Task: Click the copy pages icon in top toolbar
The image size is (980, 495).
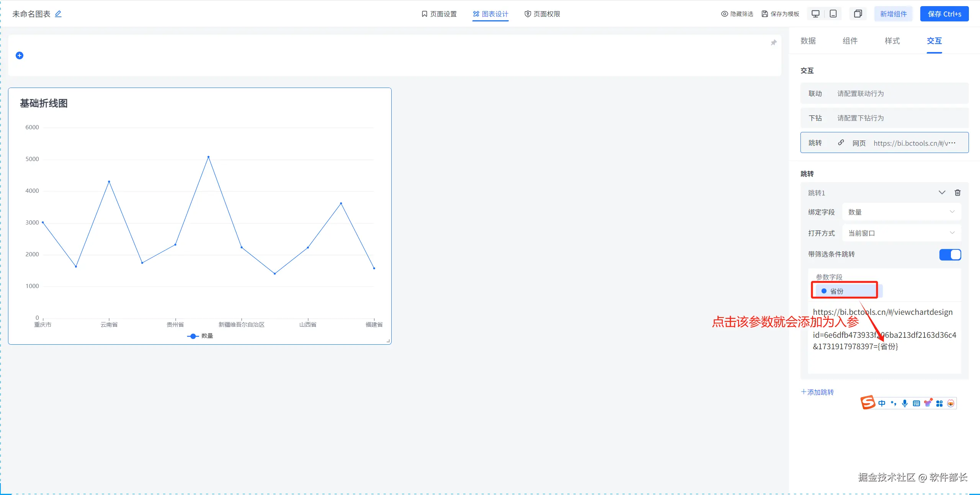Action: pos(858,14)
